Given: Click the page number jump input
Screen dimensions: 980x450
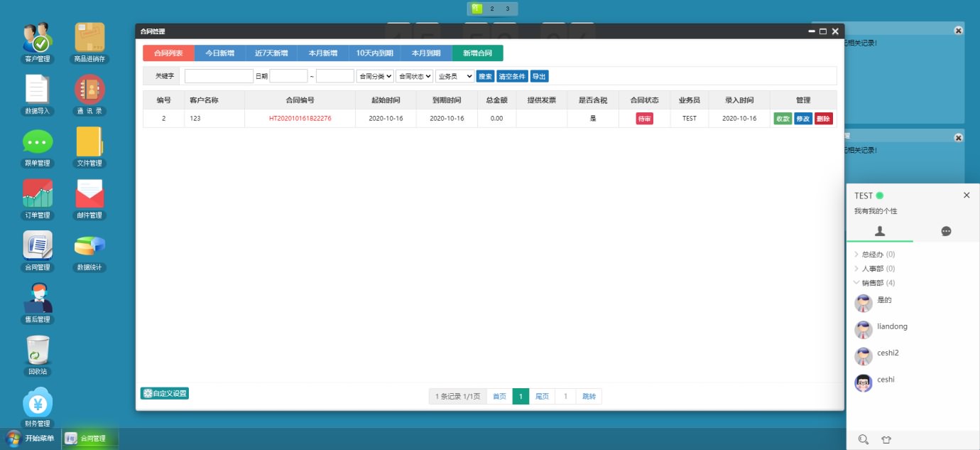Looking at the screenshot, I should (565, 397).
